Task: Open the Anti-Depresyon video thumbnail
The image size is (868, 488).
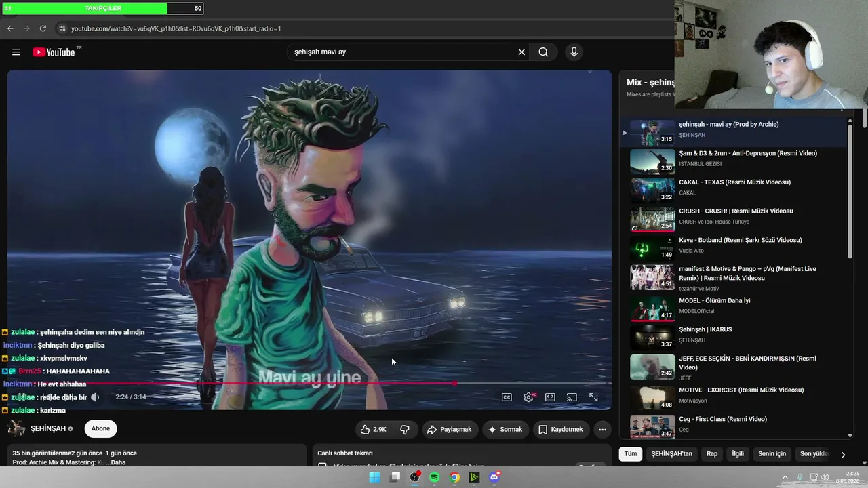Action: [x=652, y=162]
